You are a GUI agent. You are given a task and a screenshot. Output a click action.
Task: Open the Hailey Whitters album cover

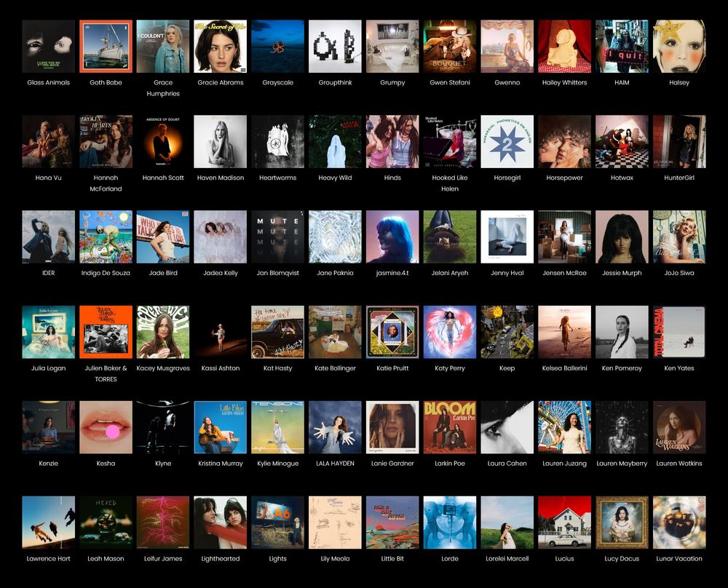point(565,47)
